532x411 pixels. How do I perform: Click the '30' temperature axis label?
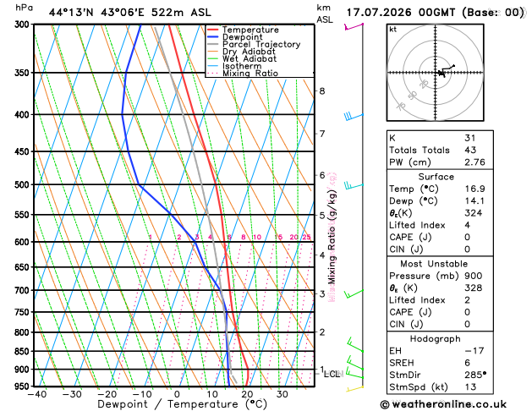click(x=282, y=394)
